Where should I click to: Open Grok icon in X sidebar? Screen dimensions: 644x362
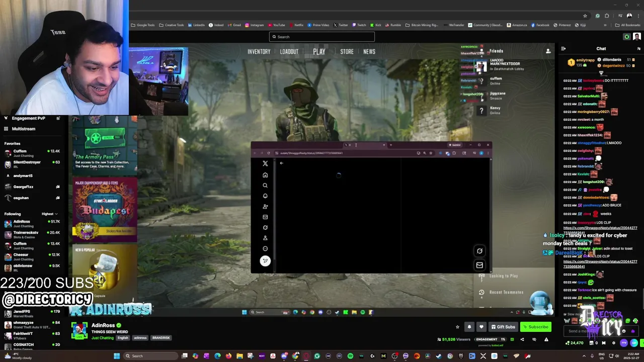265,228
